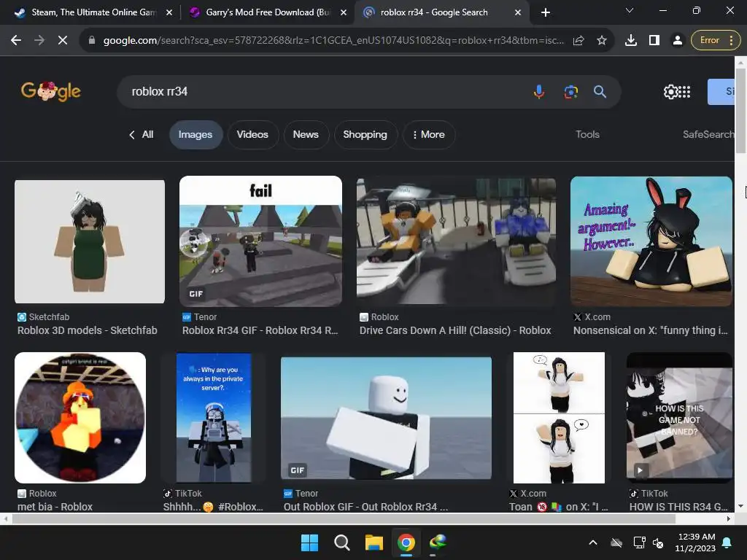Open the notifications bell

[727, 542]
